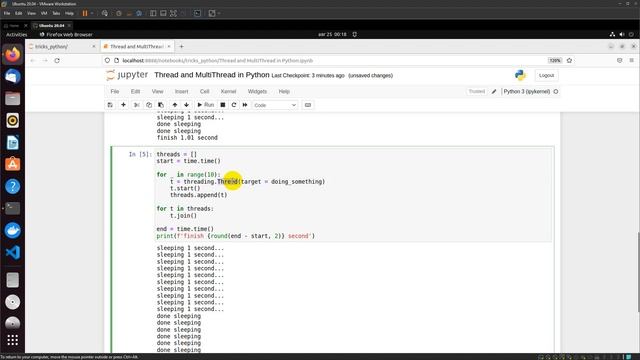This screenshot has height=360, width=640.
Task: Interrupt the kernel with the stop icon
Action: 223,105
